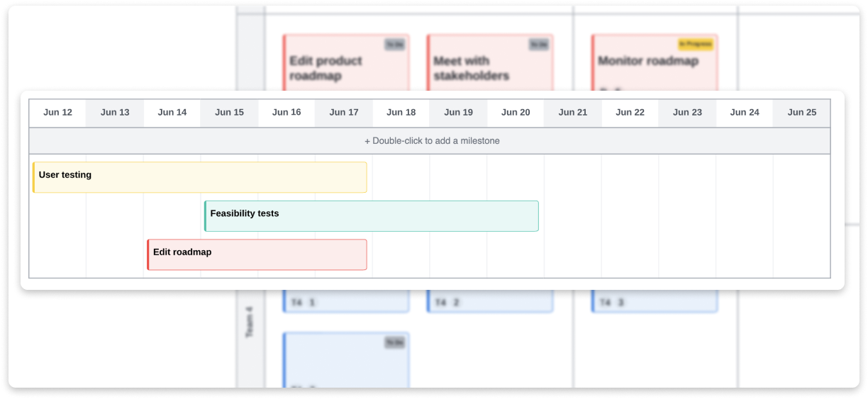Click the In Progress status badge

pyautogui.click(x=695, y=45)
